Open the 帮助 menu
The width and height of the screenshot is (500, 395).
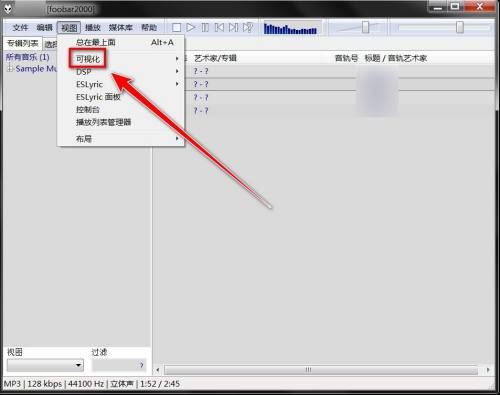point(149,28)
